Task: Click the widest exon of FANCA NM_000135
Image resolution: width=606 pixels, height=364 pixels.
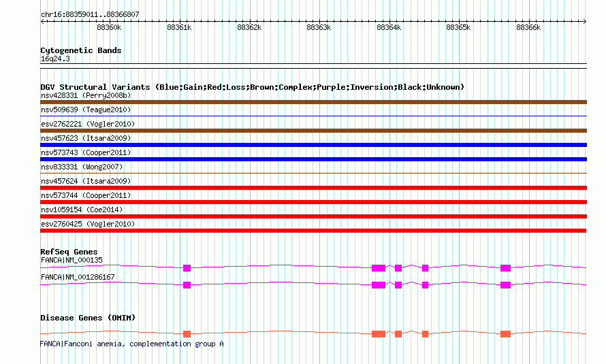Action: pos(379,268)
